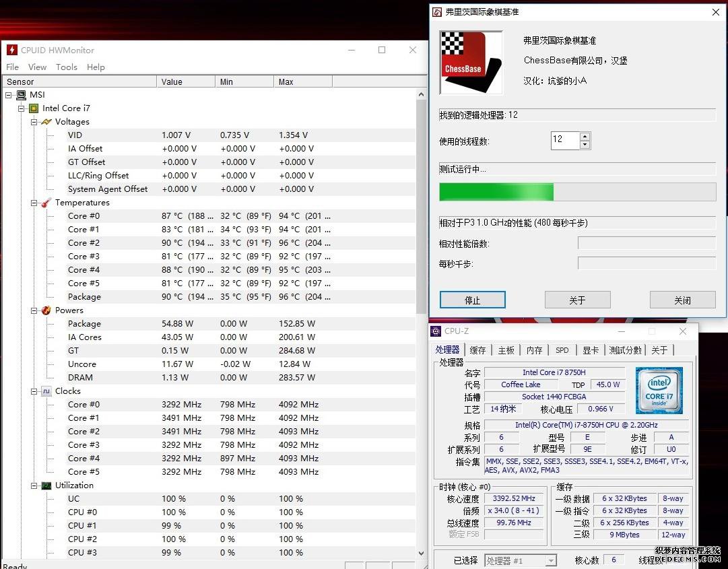This screenshot has width=728, height=569.
Task: Collapse the MSI root tree node
Action: tap(8, 95)
